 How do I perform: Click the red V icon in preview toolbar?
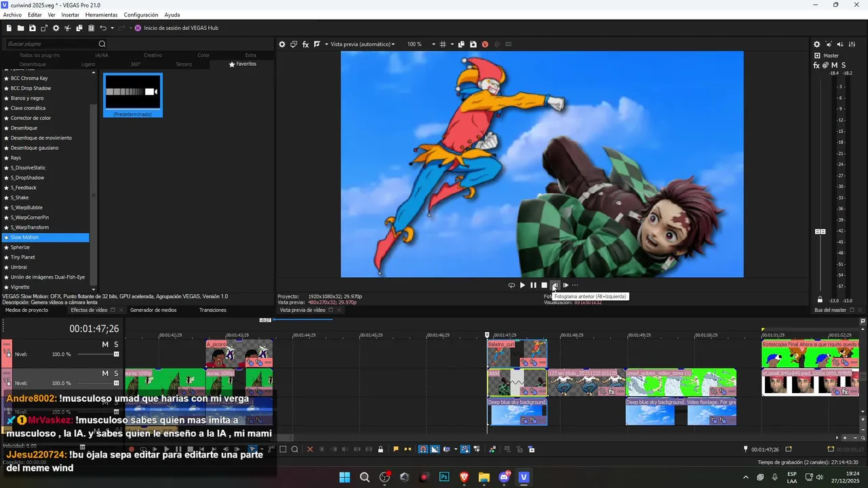point(485,44)
